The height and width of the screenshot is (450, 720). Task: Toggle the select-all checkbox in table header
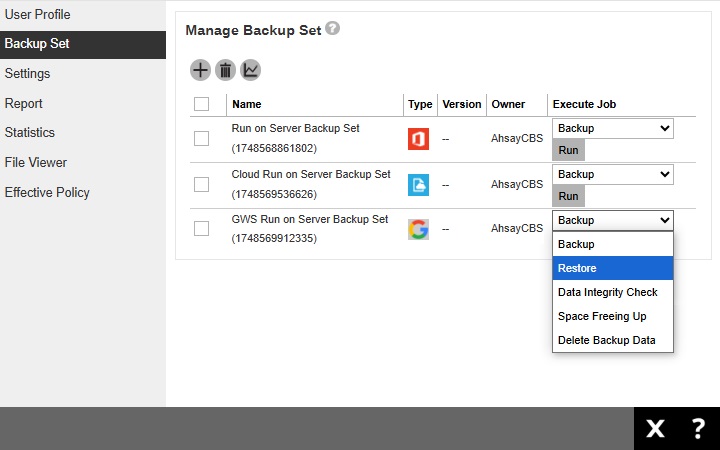(x=201, y=104)
